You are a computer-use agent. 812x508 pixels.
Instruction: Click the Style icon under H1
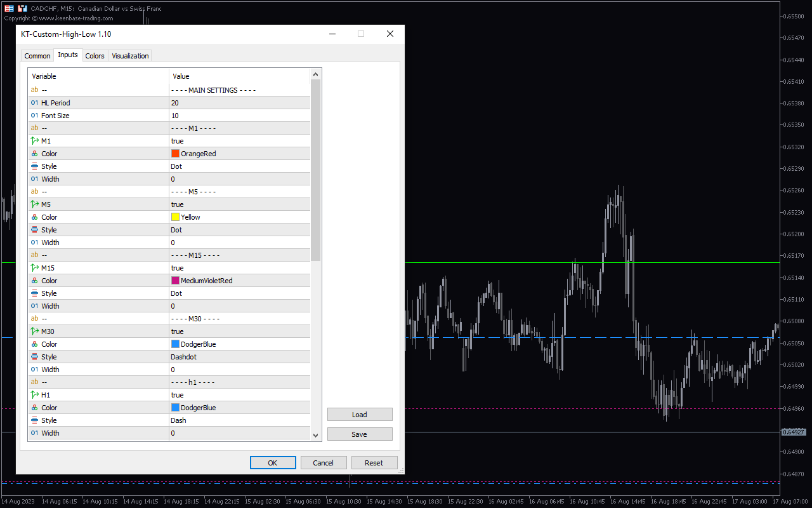(x=35, y=420)
